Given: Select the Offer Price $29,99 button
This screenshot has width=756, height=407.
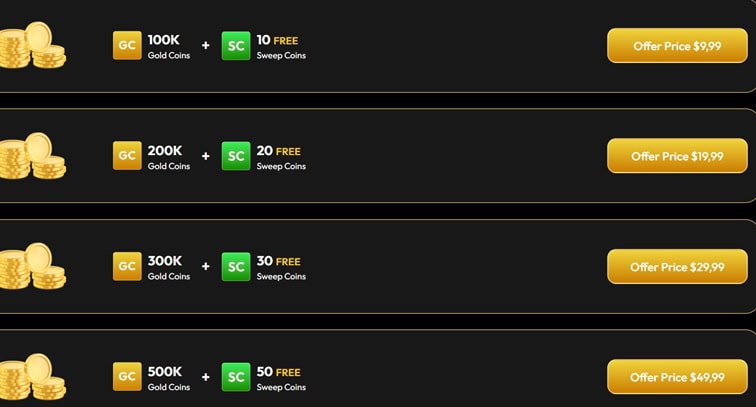Looking at the screenshot, I should [677, 267].
